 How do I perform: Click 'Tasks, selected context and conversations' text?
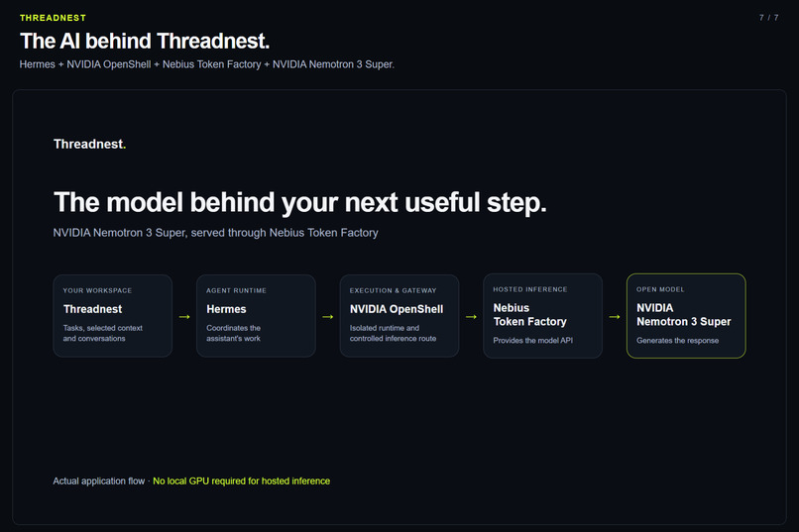coord(103,334)
